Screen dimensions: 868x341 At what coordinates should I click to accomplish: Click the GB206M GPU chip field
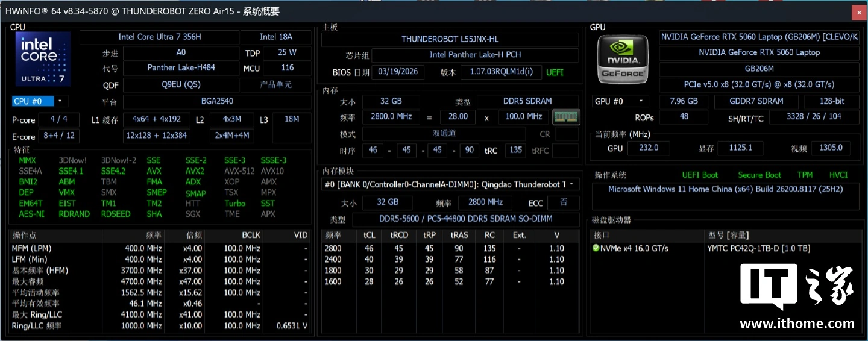coord(759,69)
